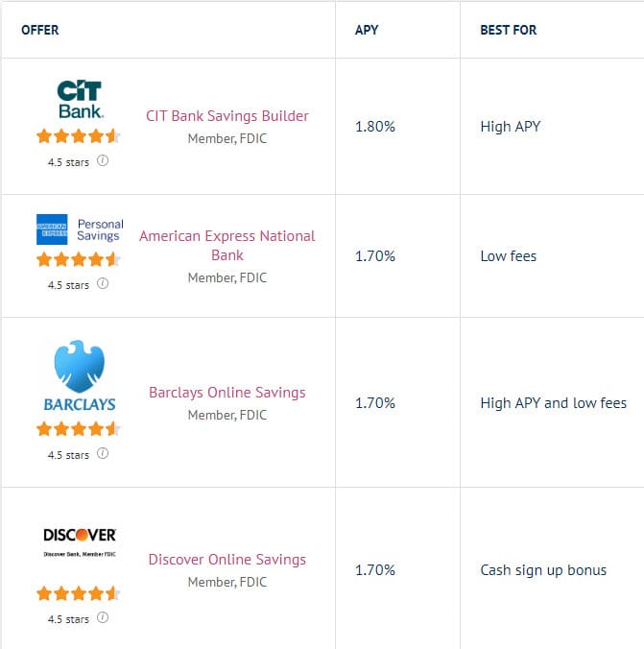Open info icon beside Barclays rating
Screen dimensions: 644x649
[103, 454]
